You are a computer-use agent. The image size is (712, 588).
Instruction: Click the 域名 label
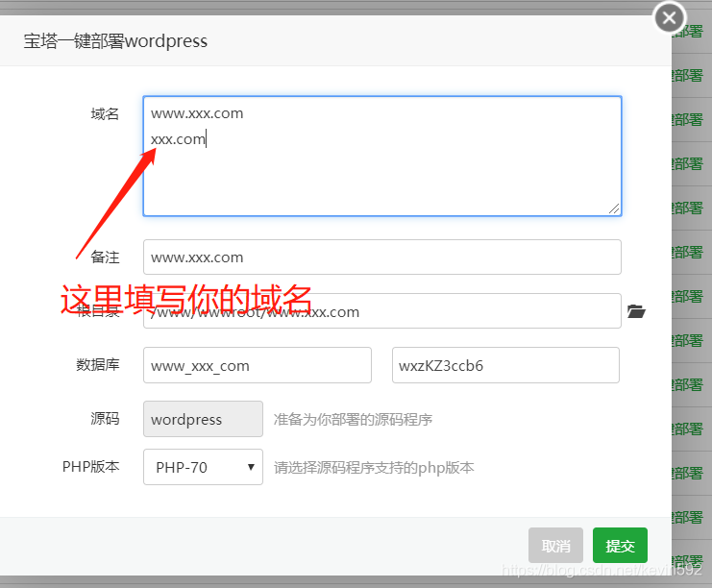click(x=105, y=113)
